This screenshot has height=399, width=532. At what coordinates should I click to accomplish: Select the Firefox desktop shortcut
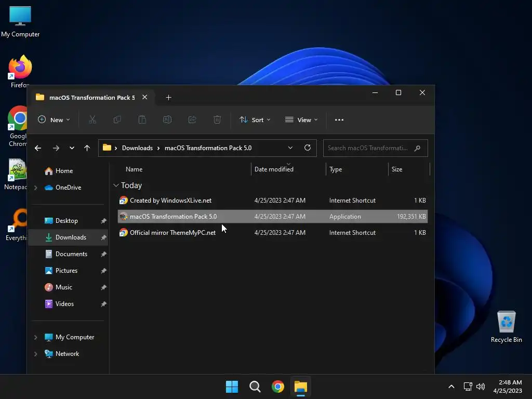tap(20, 71)
